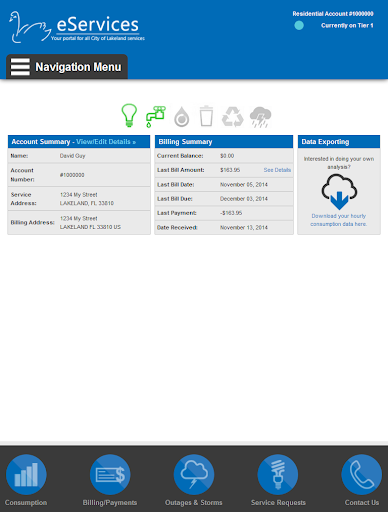Viewport: 388px width, 512px height.
Task: Click the gray trash can icon
Action: [x=206, y=116]
